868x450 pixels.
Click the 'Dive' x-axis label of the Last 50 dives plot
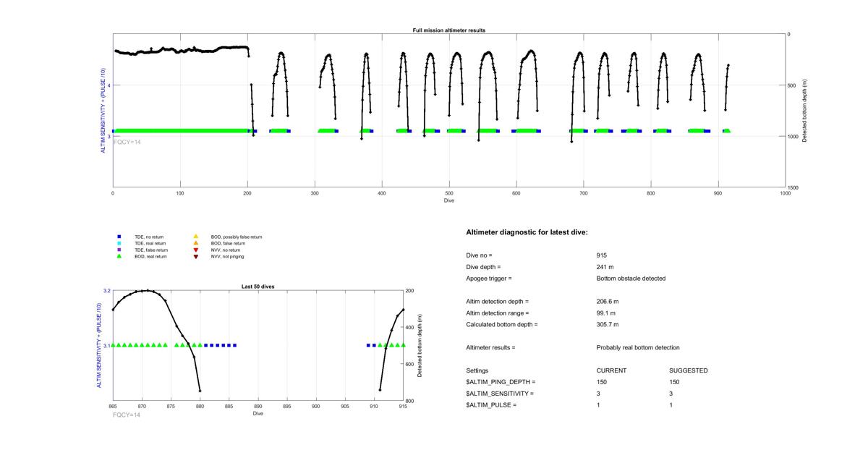tap(258, 415)
